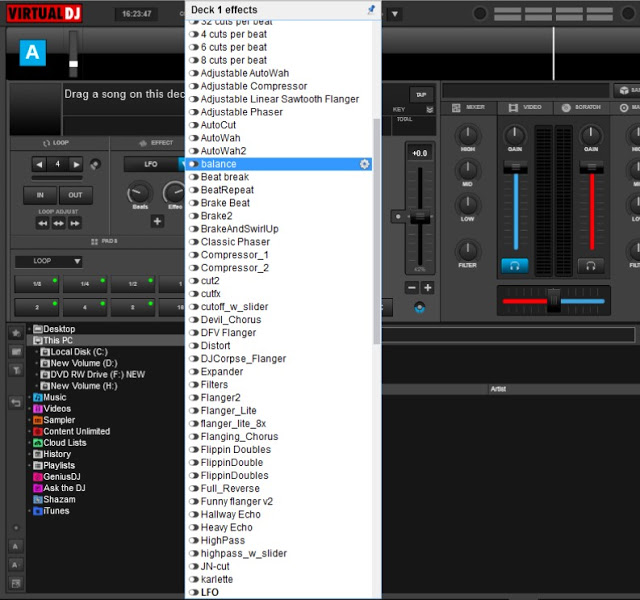640x600 pixels.
Task: Expand the Cloud Lists node
Action: [x=30, y=443]
